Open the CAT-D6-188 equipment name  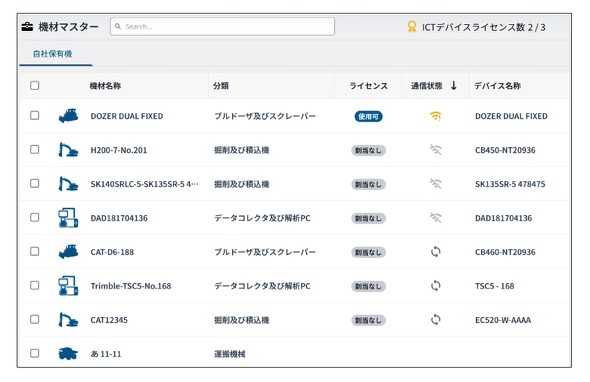112,252
